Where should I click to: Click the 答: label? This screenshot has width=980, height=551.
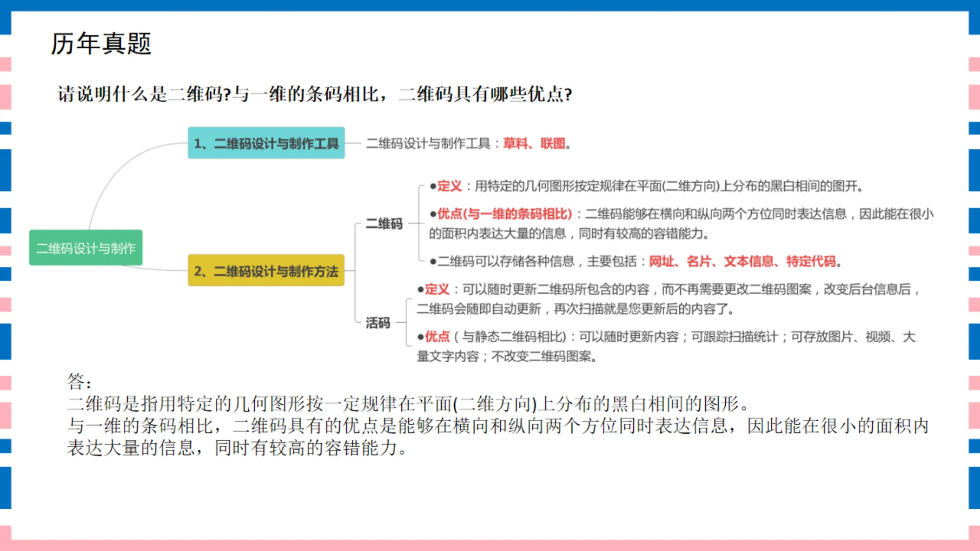click(79, 382)
